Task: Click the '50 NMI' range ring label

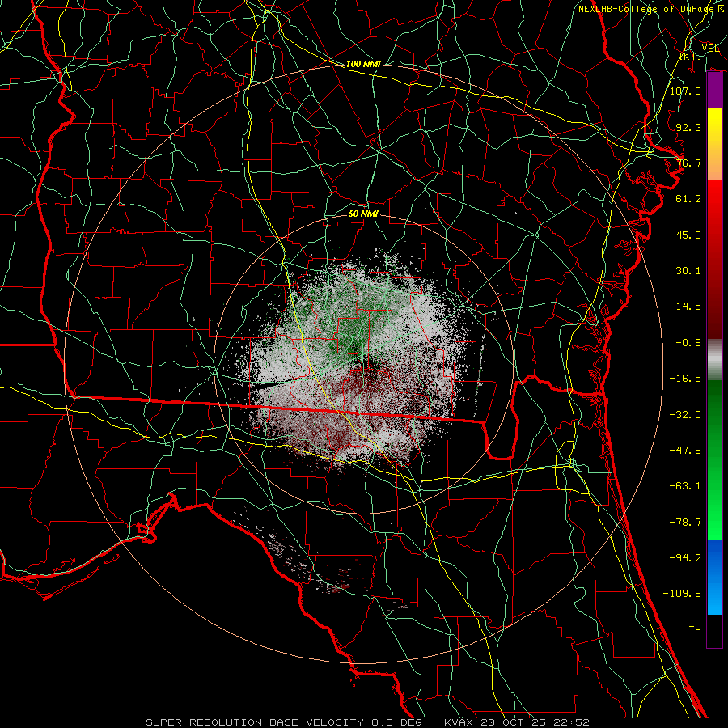Action: (x=363, y=214)
